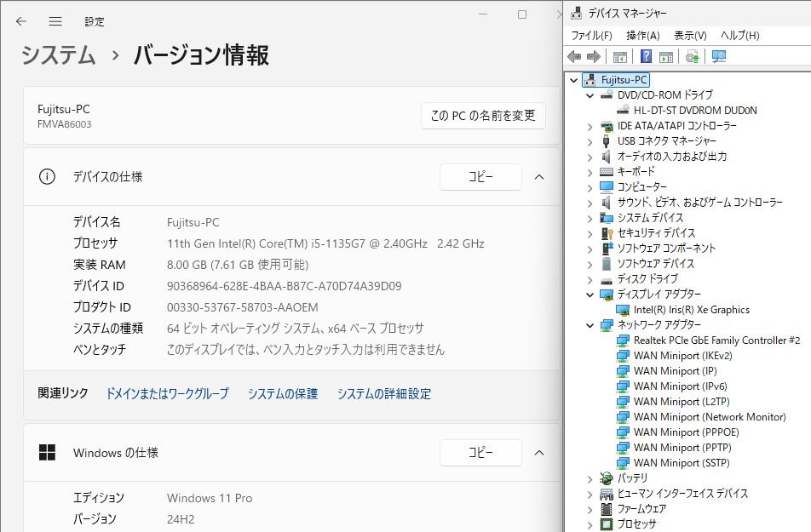This screenshot has height=532, width=811.
Task: Open the ファイル(F) menu
Action: click(x=592, y=35)
